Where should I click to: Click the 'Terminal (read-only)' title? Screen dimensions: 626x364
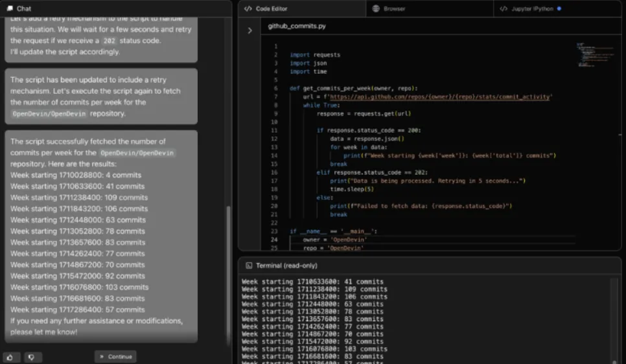click(286, 266)
